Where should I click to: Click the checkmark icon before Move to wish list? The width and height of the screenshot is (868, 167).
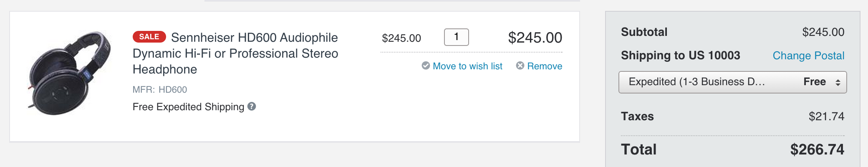426,66
